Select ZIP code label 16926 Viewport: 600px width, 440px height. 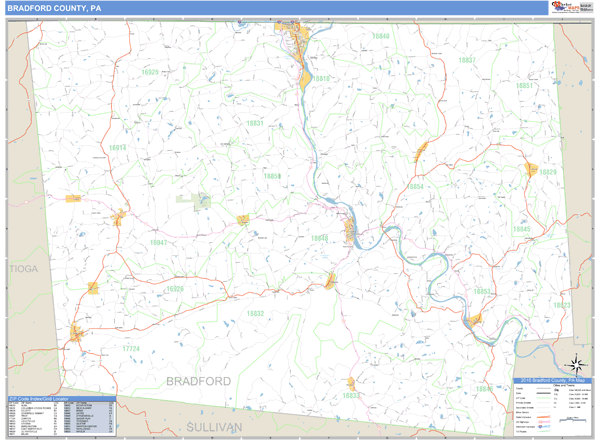click(x=175, y=289)
